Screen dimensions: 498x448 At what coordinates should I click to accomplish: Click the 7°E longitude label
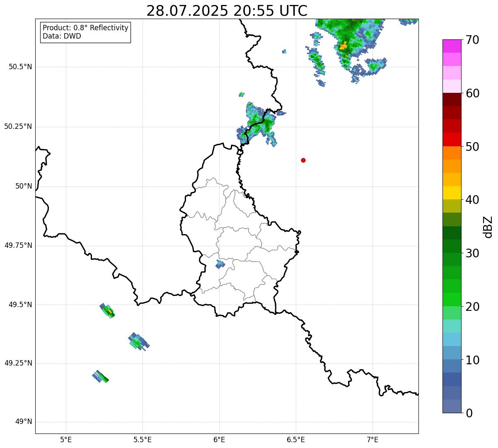pos(372,439)
